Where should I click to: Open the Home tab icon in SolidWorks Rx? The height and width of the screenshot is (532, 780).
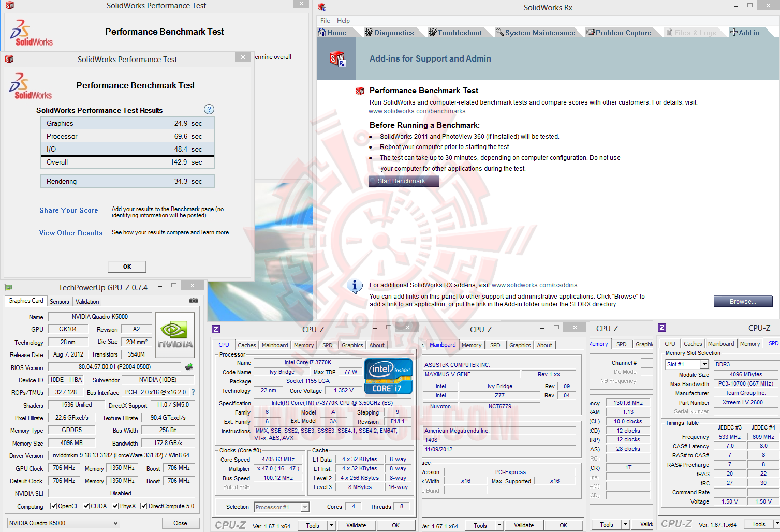click(322, 32)
